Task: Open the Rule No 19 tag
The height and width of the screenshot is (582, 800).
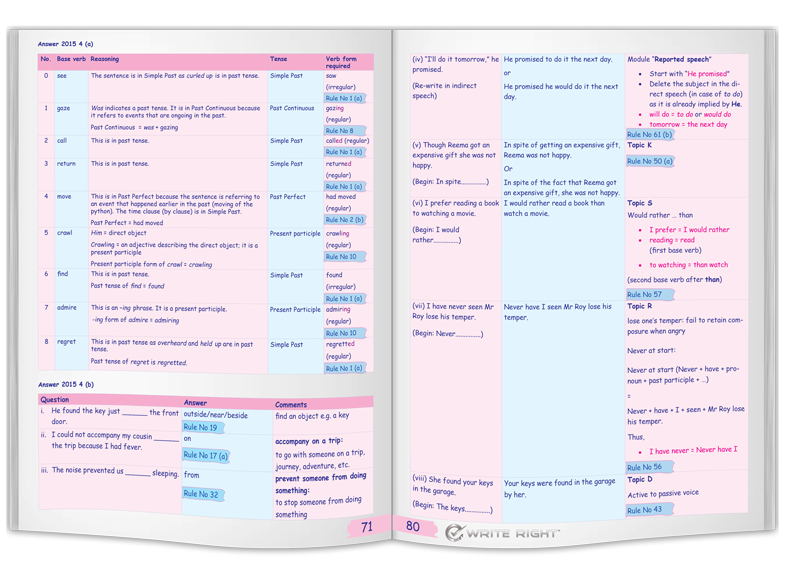Action: point(200,427)
